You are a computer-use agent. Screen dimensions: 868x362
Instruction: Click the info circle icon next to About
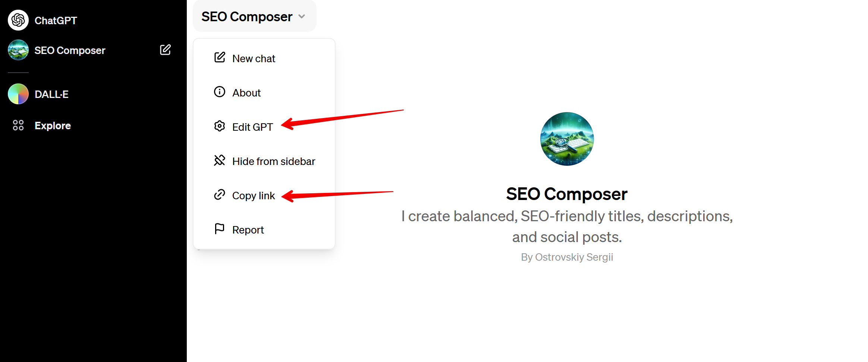tap(220, 92)
